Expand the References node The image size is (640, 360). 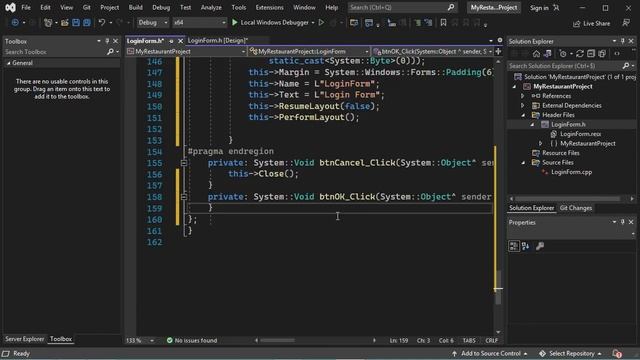[523, 96]
